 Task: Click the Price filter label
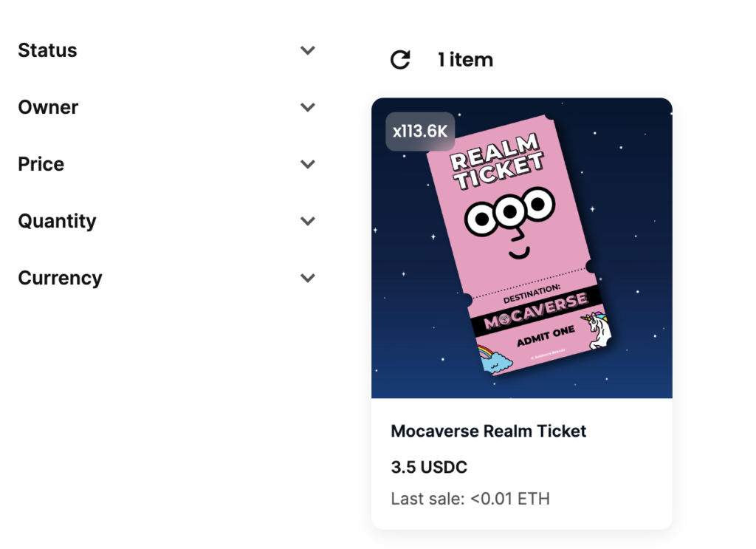[x=41, y=164]
